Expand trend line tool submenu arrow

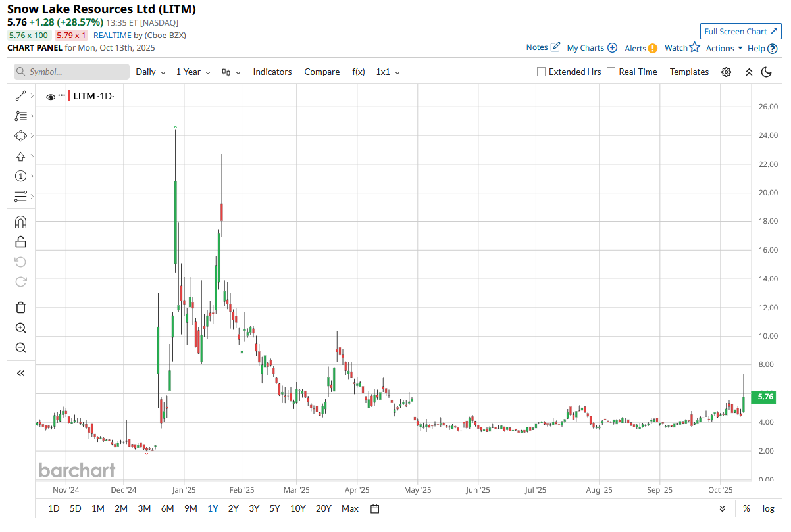pyautogui.click(x=32, y=96)
